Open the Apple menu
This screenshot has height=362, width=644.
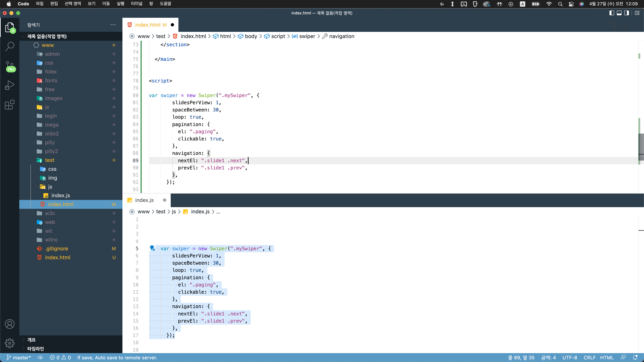tap(9, 4)
